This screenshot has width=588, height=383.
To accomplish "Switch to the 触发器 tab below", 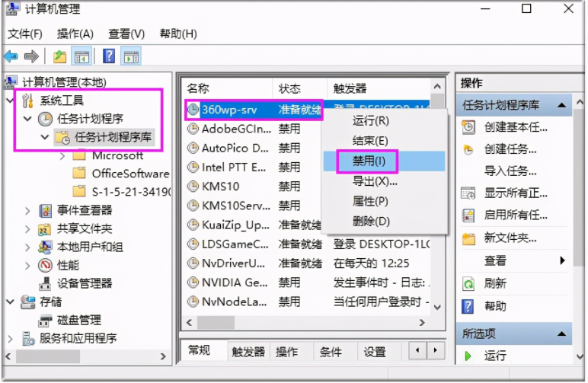I will (248, 352).
